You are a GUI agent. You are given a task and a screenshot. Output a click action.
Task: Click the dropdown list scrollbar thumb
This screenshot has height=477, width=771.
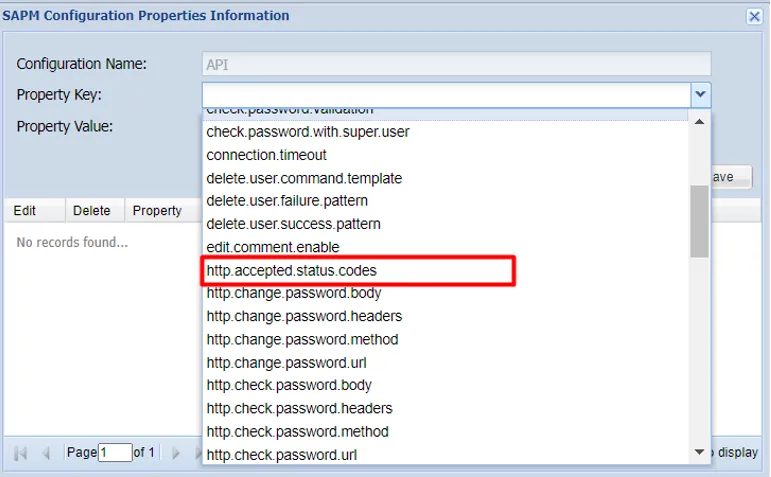pos(699,221)
